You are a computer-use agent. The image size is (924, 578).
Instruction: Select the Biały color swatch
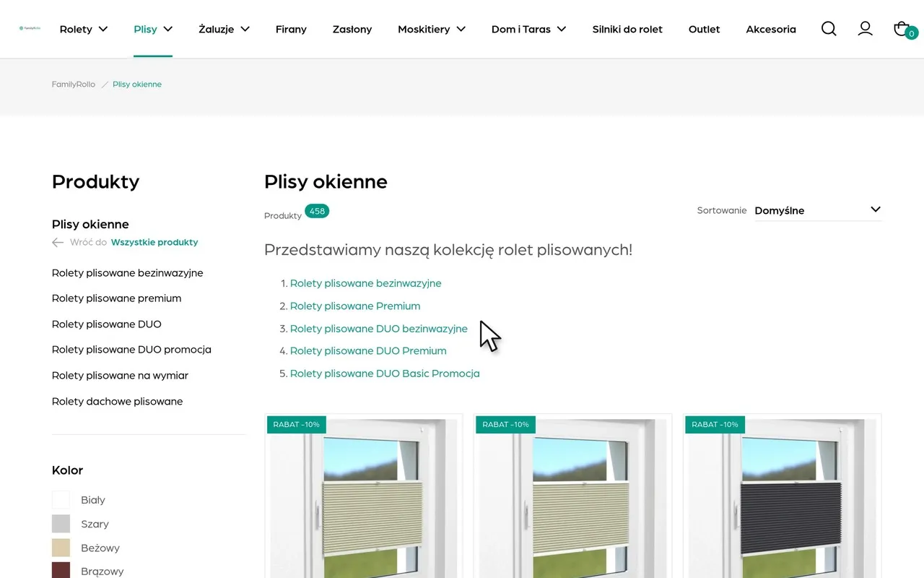(61, 500)
